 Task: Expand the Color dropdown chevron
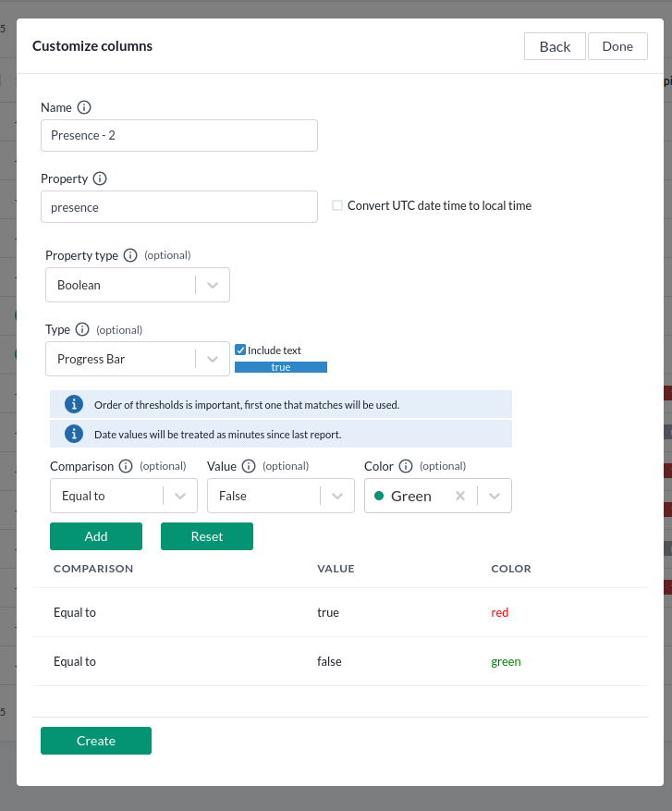pos(495,496)
